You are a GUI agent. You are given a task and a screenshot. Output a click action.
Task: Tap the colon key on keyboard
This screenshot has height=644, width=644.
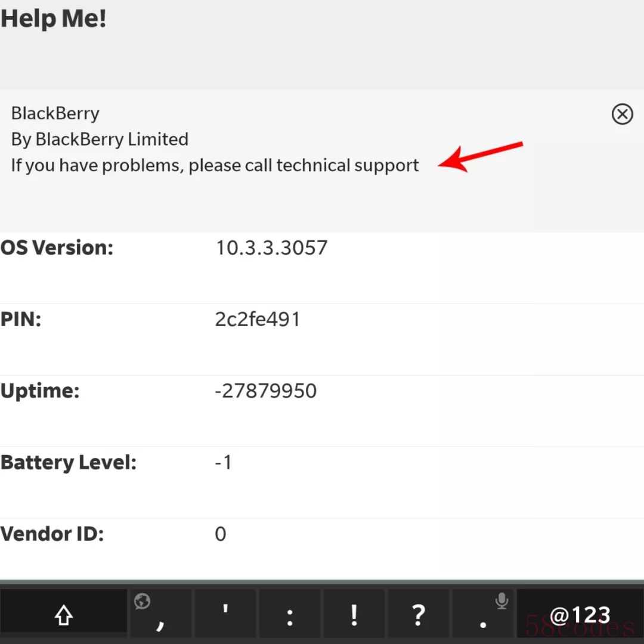click(290, 615)
